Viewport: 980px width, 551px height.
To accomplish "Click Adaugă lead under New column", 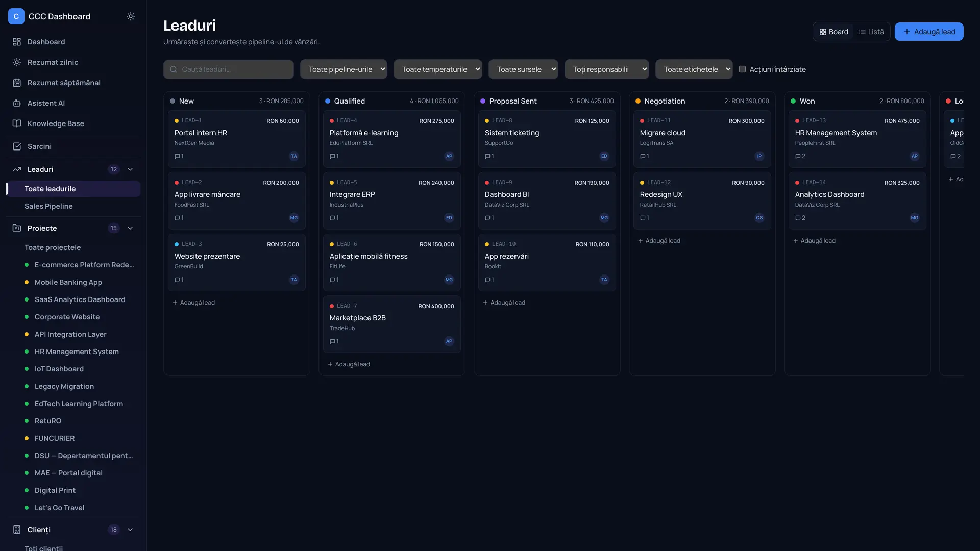I will pyautogui.click(x=194, y=303).
